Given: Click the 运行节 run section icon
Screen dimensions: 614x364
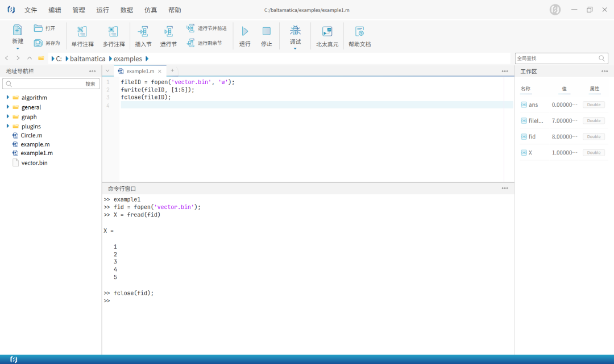Looking at the screenshot, I should pos(168,32).
